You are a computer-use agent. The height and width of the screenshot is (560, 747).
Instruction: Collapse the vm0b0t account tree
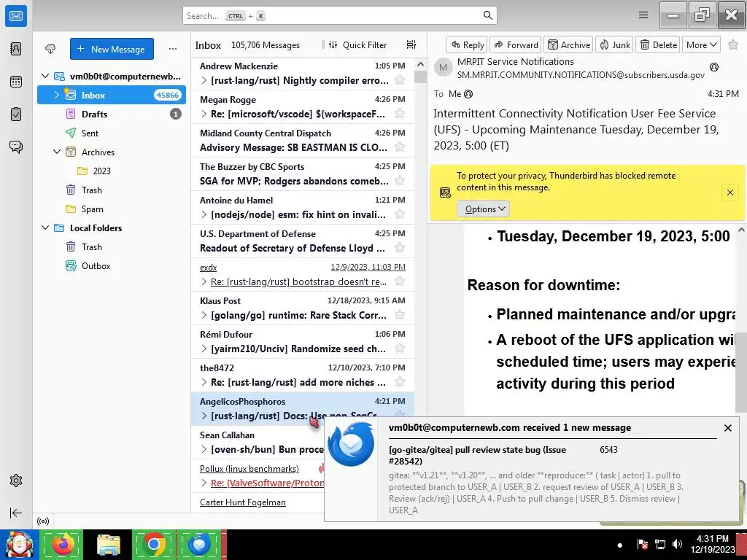(x=44, y=76)
